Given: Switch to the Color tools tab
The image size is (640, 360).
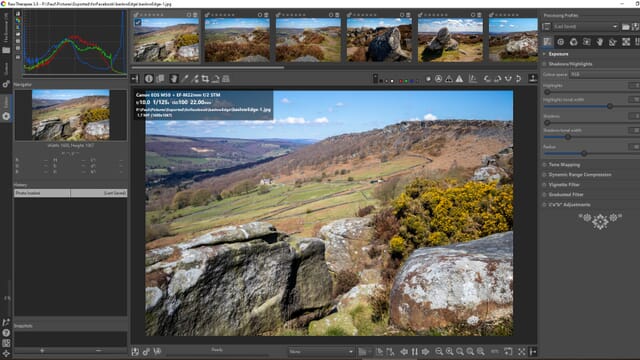Looking at the screenshot, I should coord(574,42).
